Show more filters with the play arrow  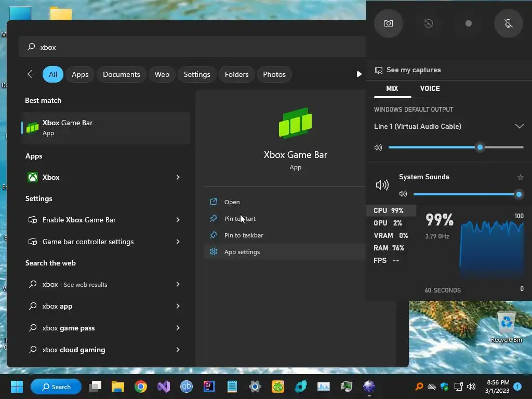pyautogui.click(x=358, y=74)
